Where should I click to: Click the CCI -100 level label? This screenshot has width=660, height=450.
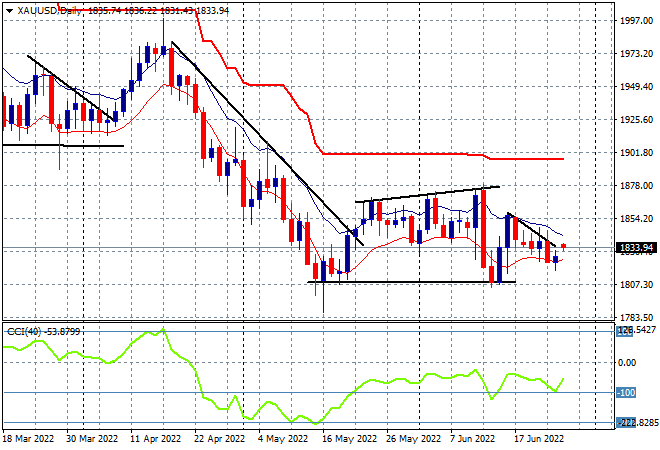[x=626, y=393]
